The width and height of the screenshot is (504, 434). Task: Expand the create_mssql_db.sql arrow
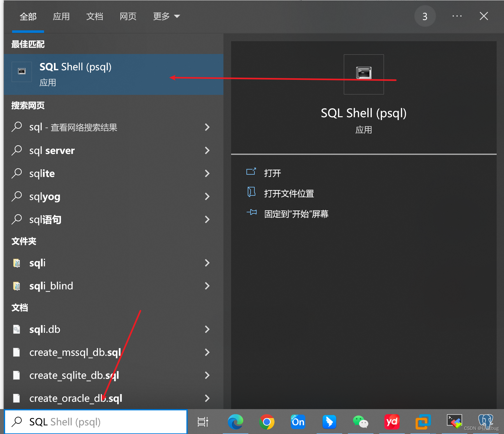click(207, 352)
